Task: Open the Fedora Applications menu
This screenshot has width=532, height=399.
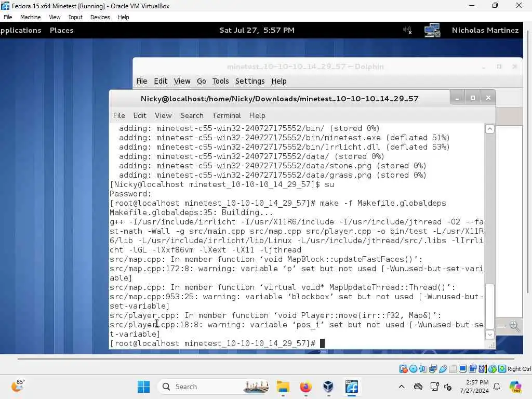Action: click(20, 30)
